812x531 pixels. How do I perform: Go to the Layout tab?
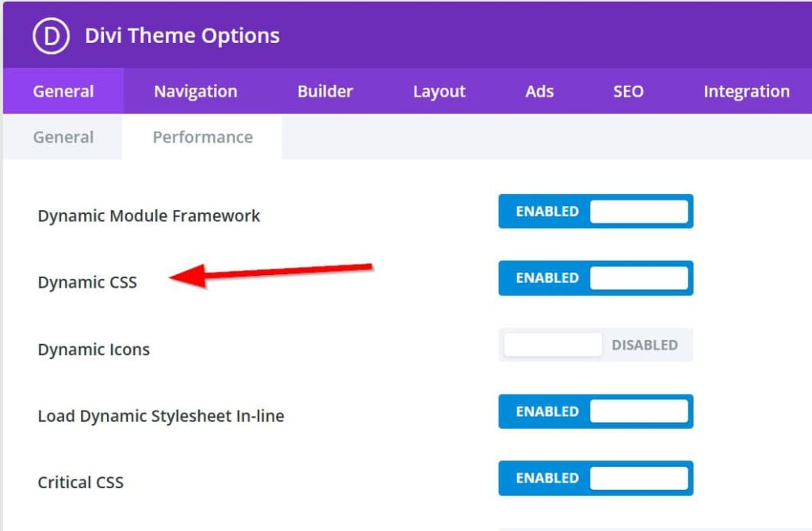pos(439,91)
